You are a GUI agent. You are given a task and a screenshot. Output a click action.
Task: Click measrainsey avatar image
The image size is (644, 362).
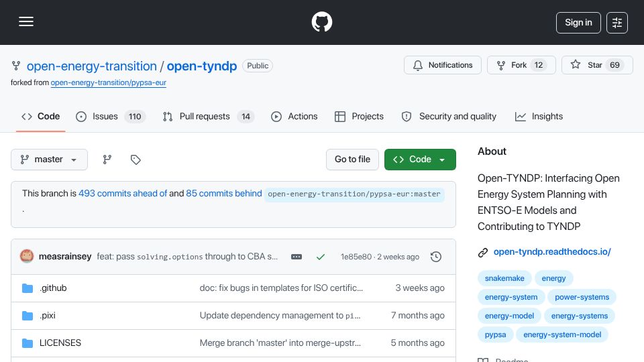(x=27, y=257)
